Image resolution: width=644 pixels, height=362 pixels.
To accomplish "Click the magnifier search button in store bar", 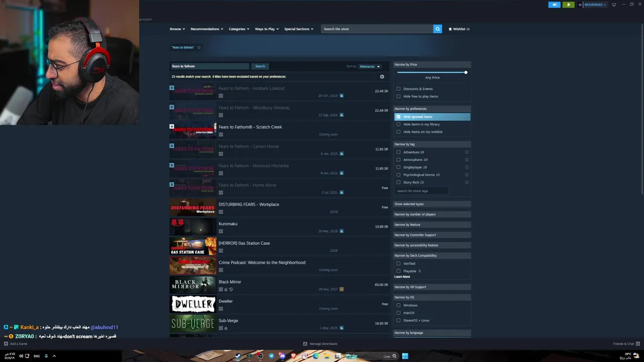I will click(438, 29).
